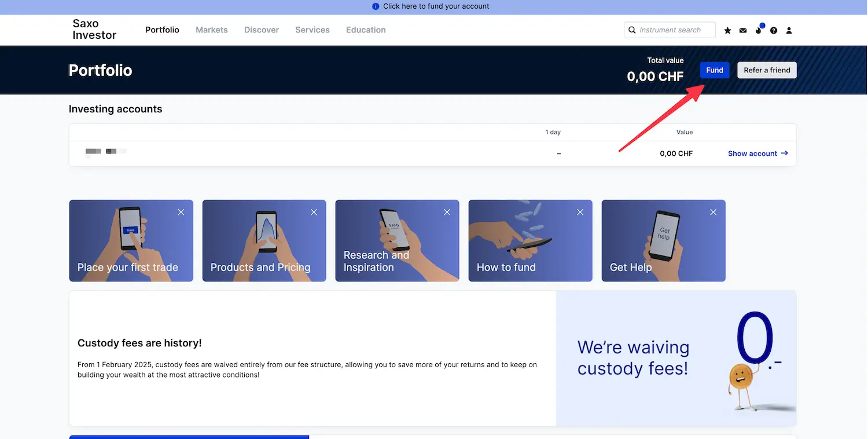This screenshot has height=439, width=868.
Task: Click the blue Fund button
Action: [x=715, y=70]
